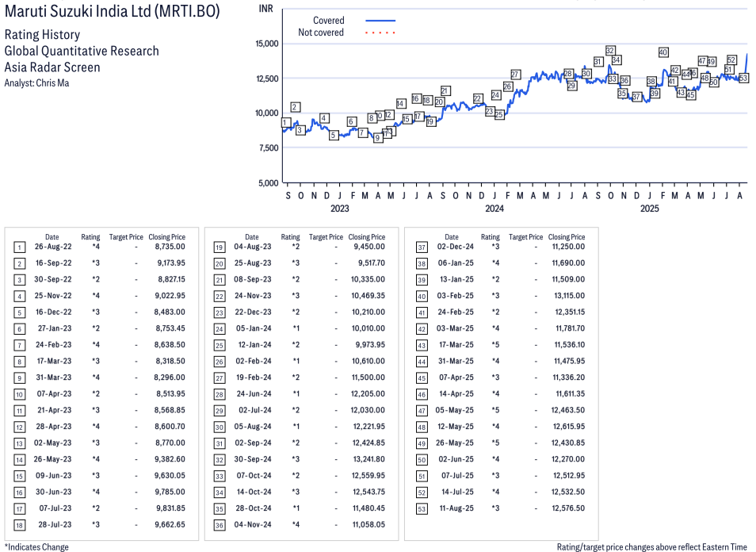Click closing price 11,058.05

click(368, 524)
